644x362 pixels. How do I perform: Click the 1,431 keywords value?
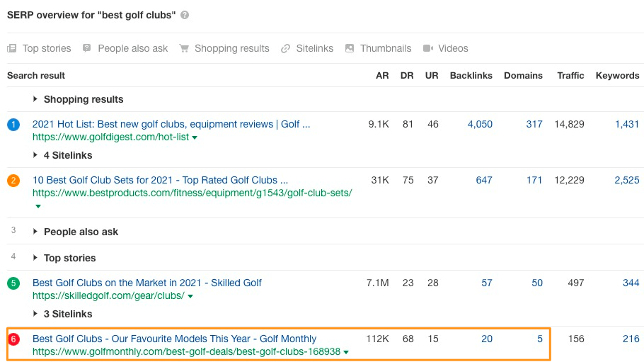click(627, 124)
